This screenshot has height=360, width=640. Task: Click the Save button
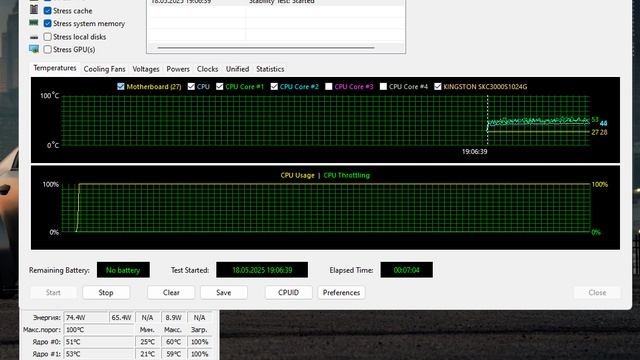(224, 293)
